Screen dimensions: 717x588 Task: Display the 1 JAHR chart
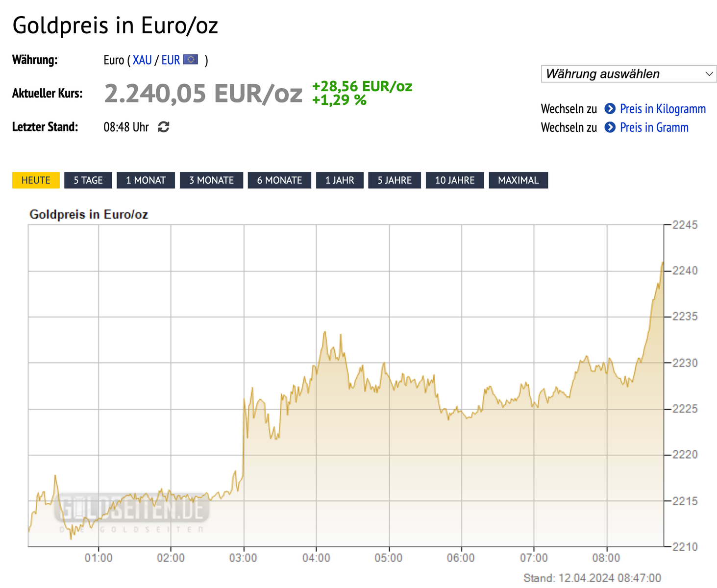tap(340, 180)
